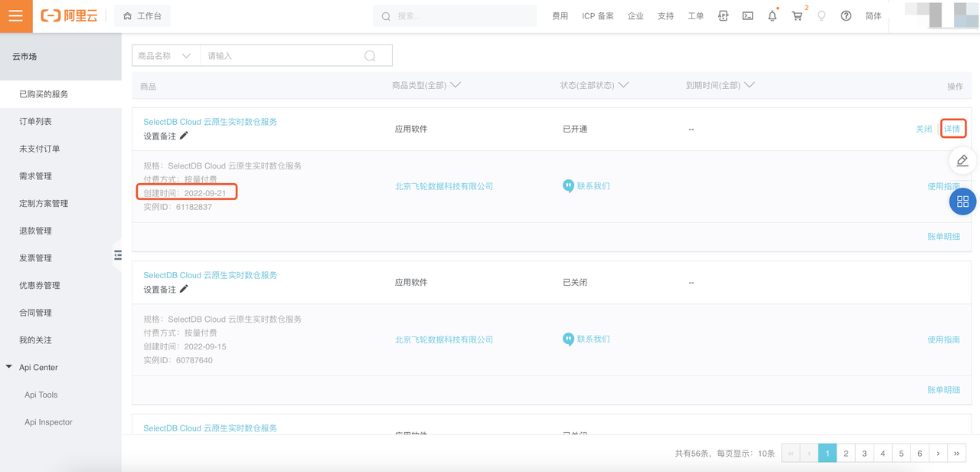
Task: Go to page 2 of results
Action: coord(846,454)
